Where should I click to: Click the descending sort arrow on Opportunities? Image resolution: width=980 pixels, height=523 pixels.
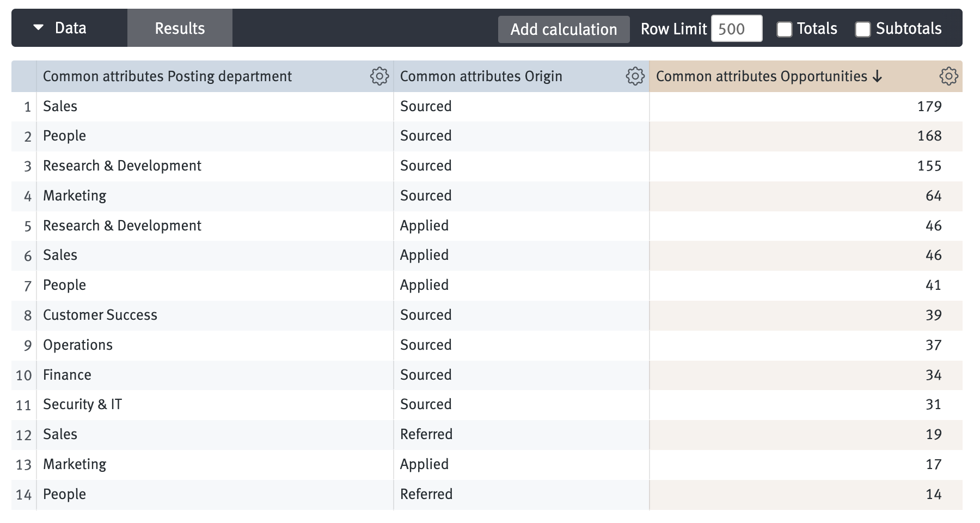click(x=878, y=77)
